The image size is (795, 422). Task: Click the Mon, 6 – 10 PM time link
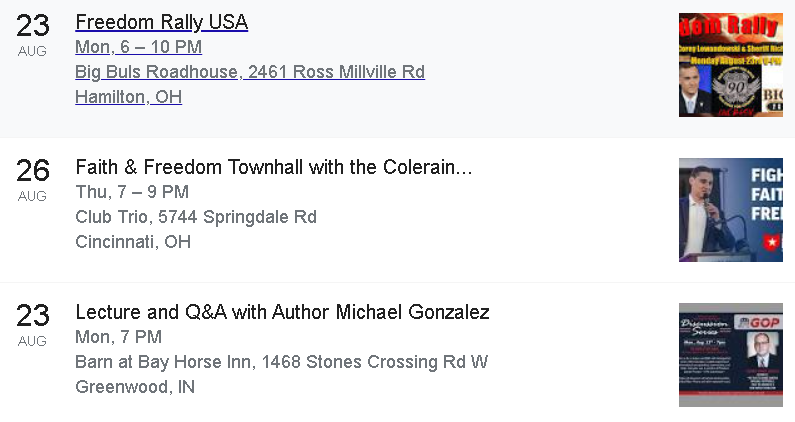coord(138,47)
